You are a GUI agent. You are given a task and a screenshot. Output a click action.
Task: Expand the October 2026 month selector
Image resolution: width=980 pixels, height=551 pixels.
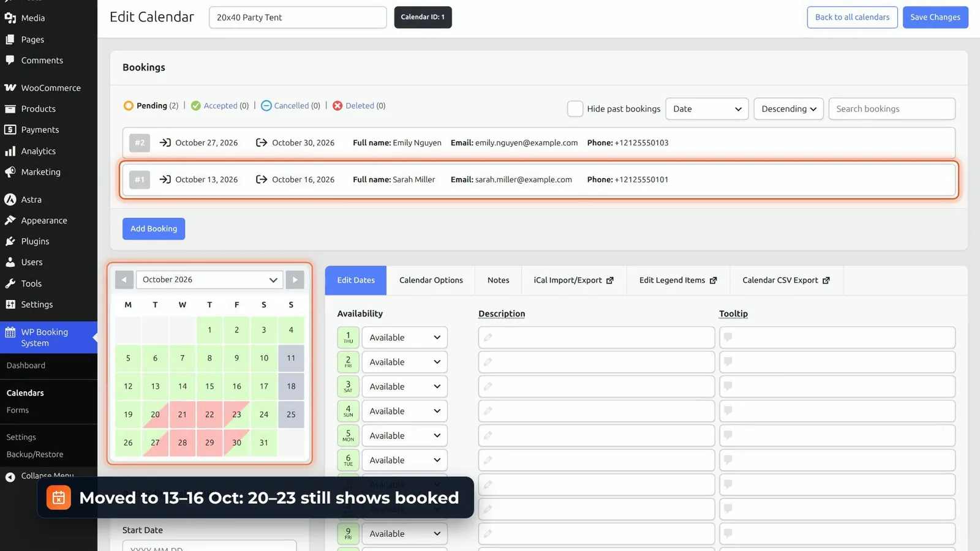(x=209, y=280)
